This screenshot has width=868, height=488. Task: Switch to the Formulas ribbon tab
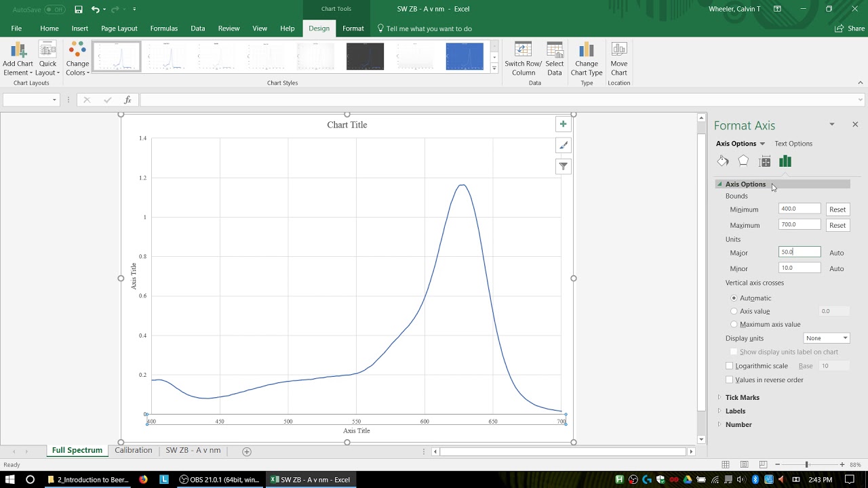pyautogui.click(x=164, y=28)
